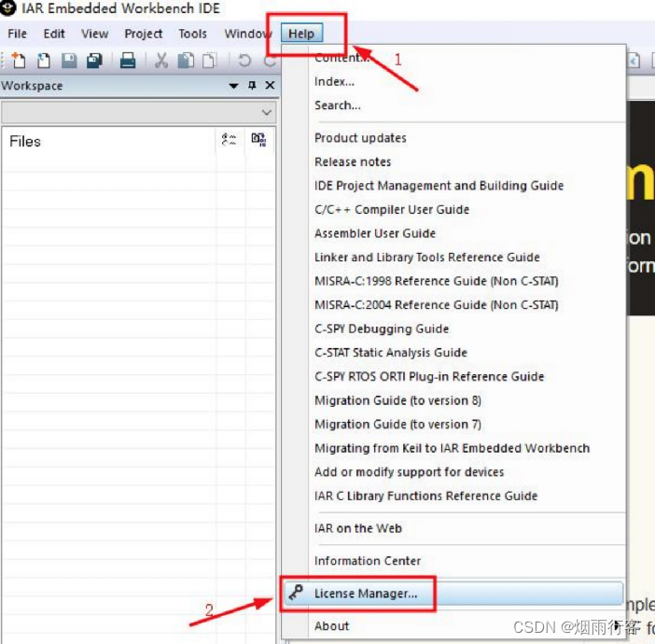Open Migrating from Keil to IAR guide
The height and width of the screenshot is (644, 655).
[x=453, y=448]
